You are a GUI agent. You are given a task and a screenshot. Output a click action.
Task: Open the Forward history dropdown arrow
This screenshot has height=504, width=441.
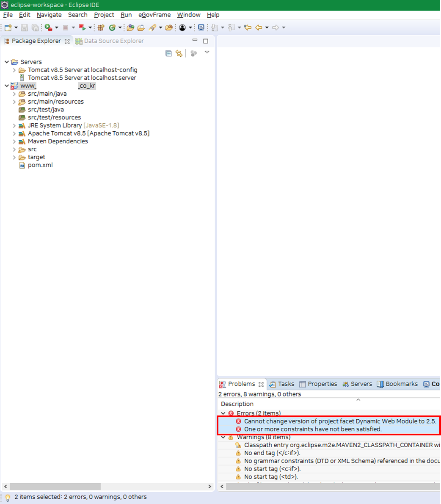pos(284,28)
